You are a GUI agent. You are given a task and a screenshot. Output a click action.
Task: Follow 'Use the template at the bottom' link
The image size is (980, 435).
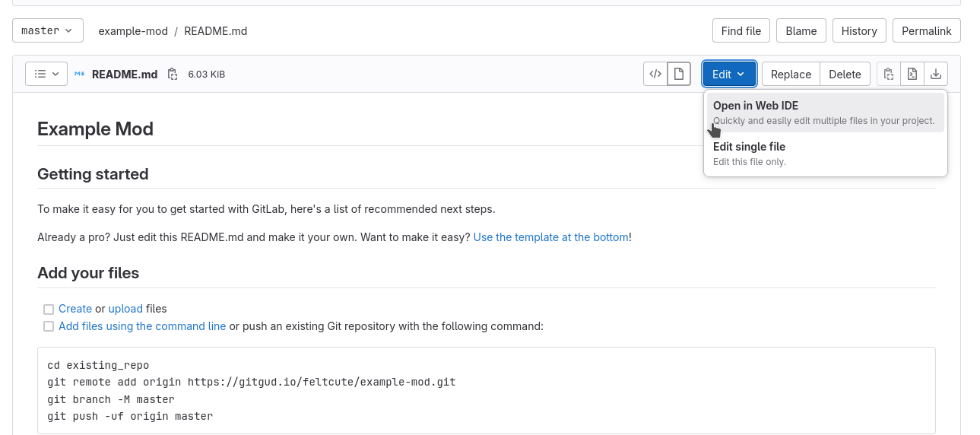(550, 237)
